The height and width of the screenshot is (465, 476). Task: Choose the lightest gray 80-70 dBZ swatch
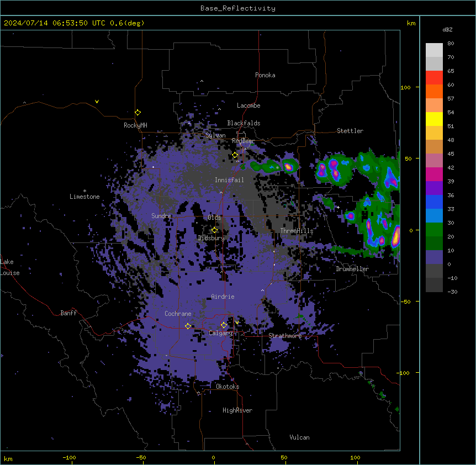434,50
